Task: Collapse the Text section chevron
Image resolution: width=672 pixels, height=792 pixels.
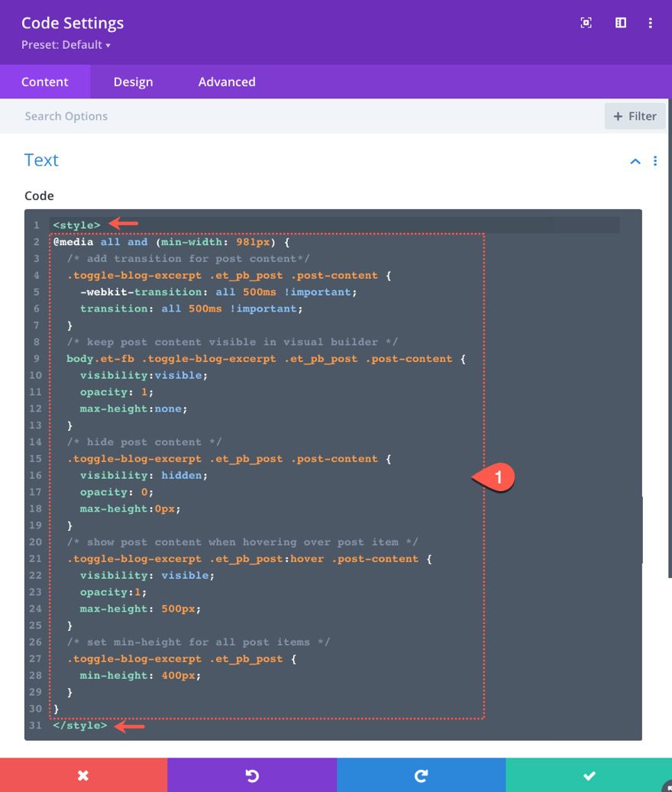Action: click(x=635, y=161)
